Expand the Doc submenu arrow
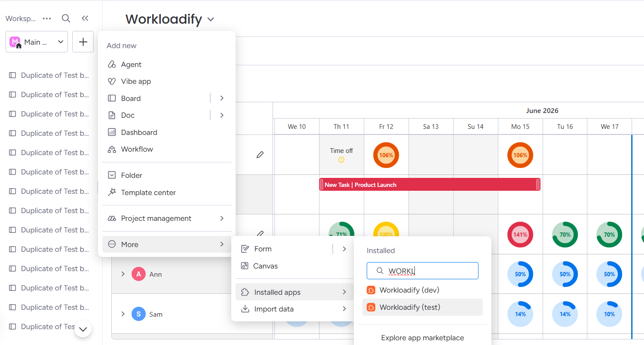Viewport: 644px width, 345px height. [222, 115]
